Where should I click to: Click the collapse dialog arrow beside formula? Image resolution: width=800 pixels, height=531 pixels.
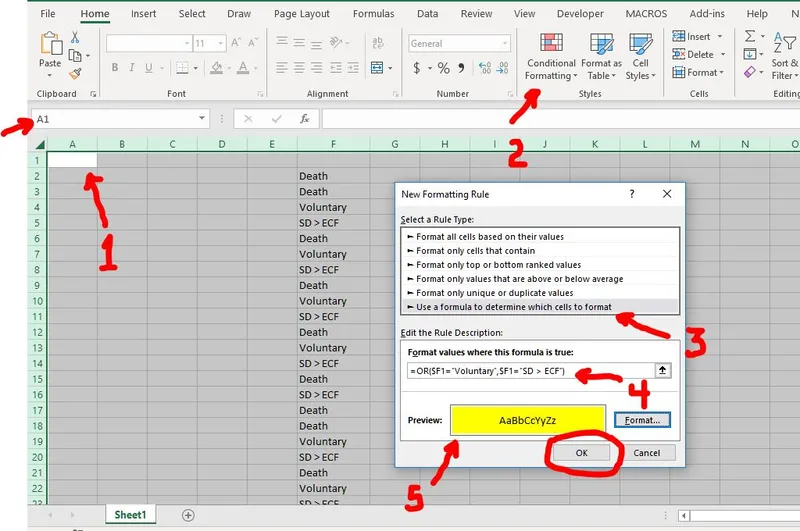662,370
